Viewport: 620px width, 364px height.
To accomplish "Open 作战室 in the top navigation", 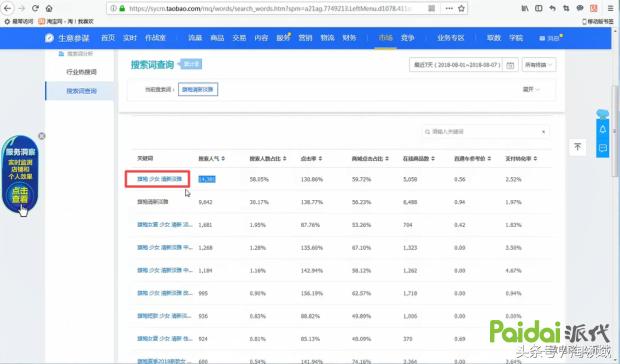I will (155, 38).
